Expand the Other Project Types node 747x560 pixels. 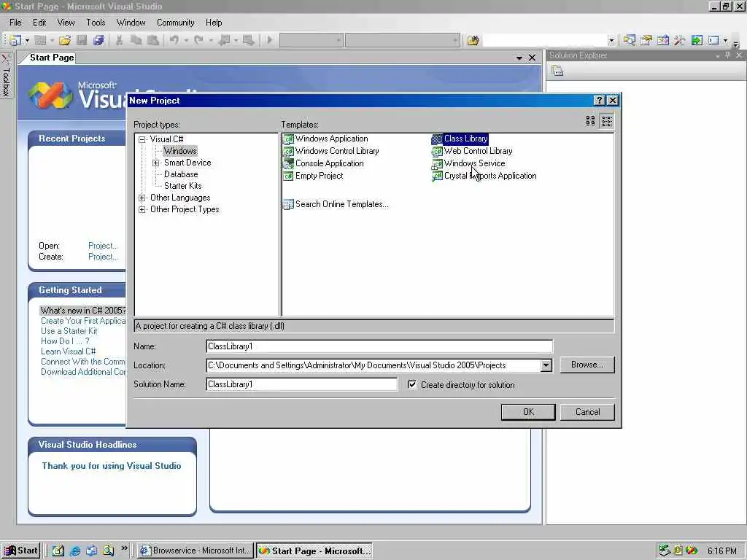(x=142, y=209)
